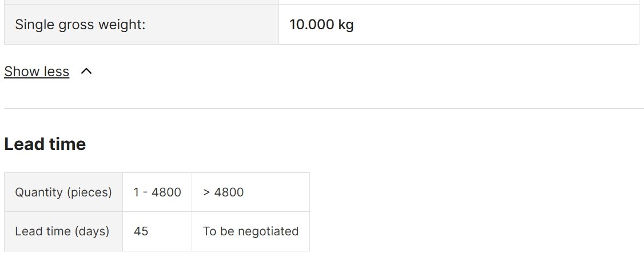The height and width of the screenshot is (268, 644).
Task: Select the Lead time (days) row header
Action: coord(63,231)
